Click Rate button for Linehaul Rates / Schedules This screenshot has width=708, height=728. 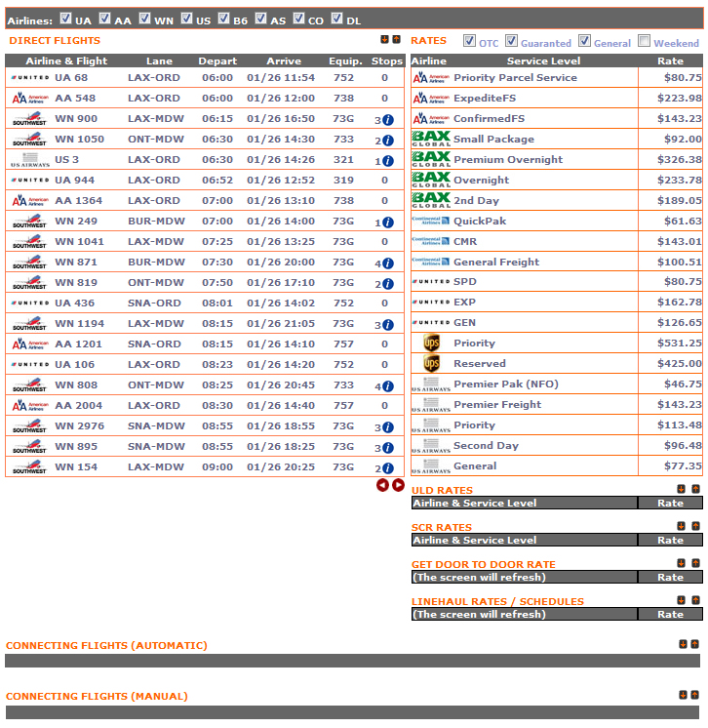670,615
